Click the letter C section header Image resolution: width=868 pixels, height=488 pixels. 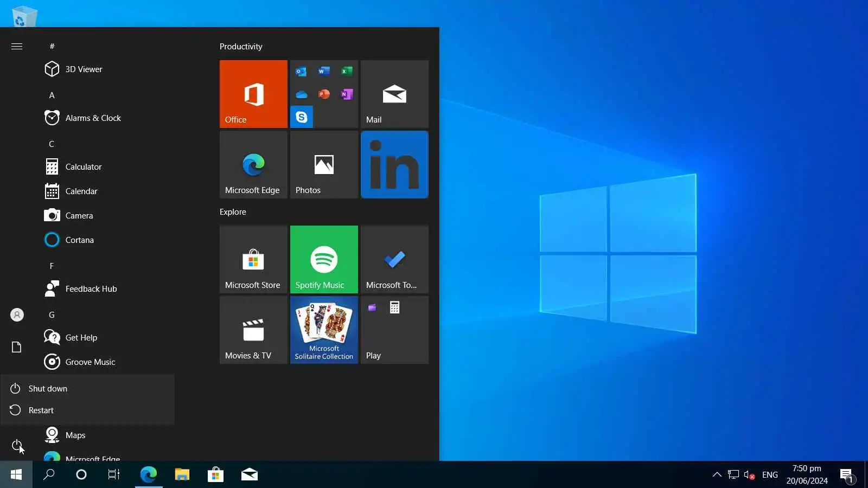point(52,144)
